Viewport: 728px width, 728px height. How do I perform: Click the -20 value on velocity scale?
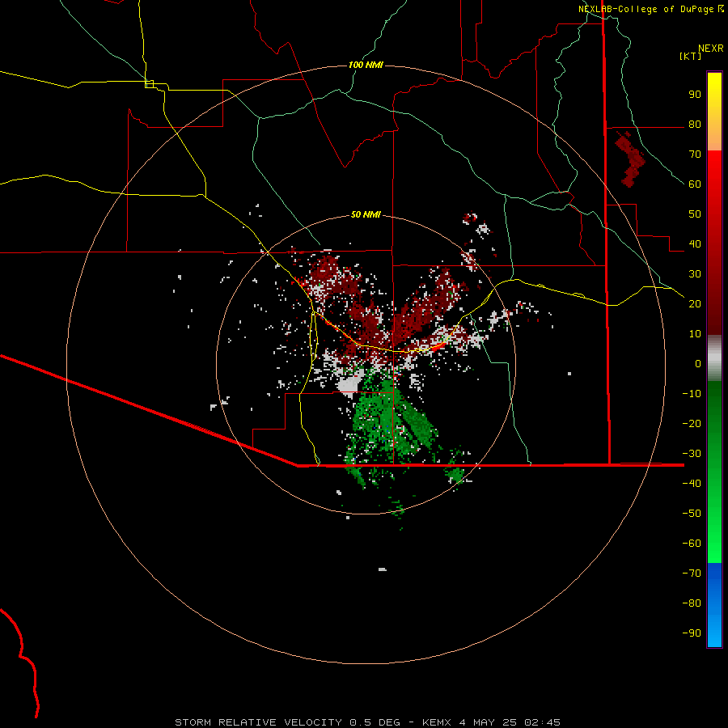(692, 423)
